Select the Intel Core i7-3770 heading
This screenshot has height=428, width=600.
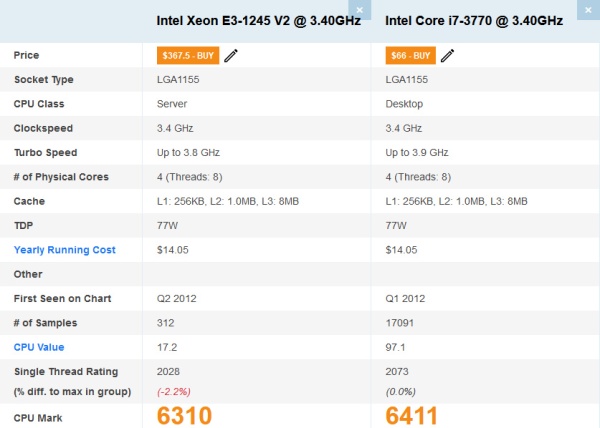tap(474, 21)
